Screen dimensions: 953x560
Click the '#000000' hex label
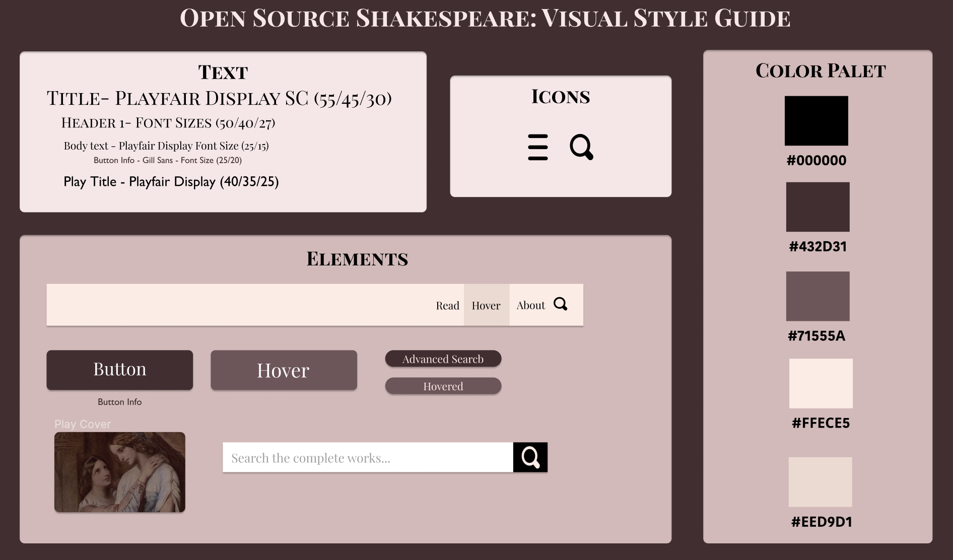816,161
